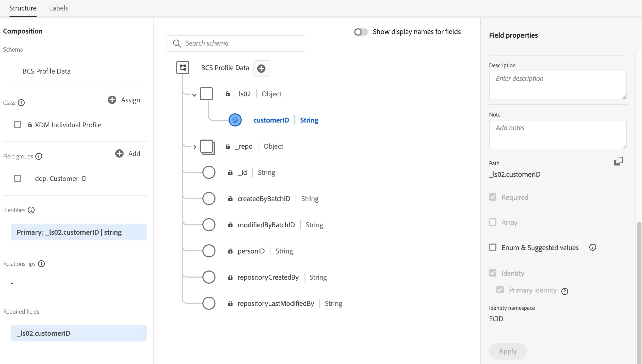Click the lock icon beside personID
The width and height of the screenshot is (642, 364).
(x=230, y=251)
